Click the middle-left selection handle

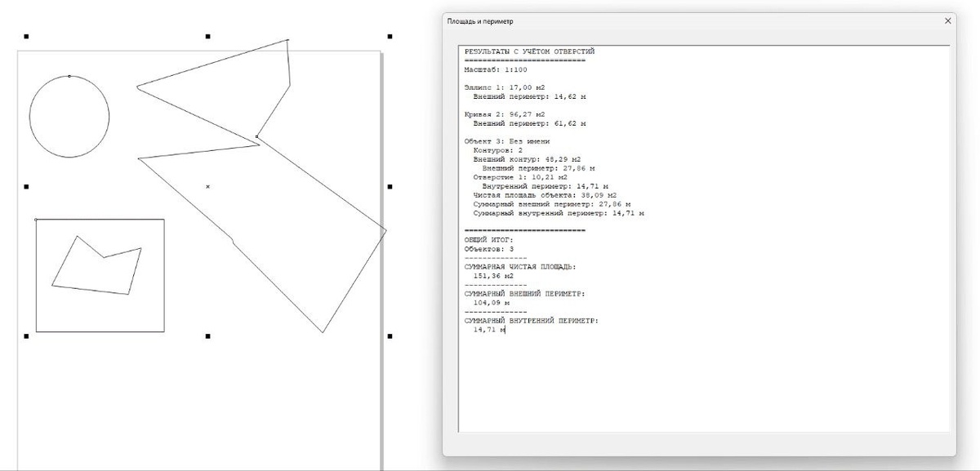click(26, 186)
